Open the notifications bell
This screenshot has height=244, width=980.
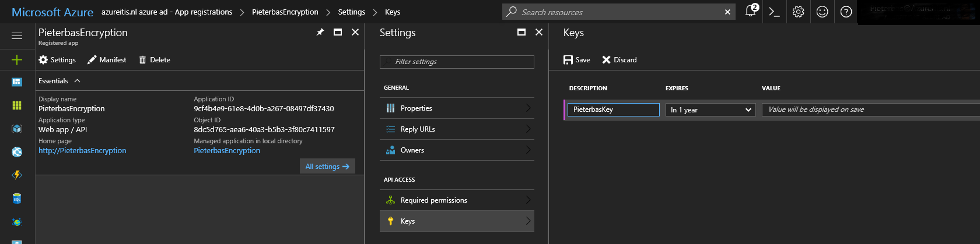point(751,12)
